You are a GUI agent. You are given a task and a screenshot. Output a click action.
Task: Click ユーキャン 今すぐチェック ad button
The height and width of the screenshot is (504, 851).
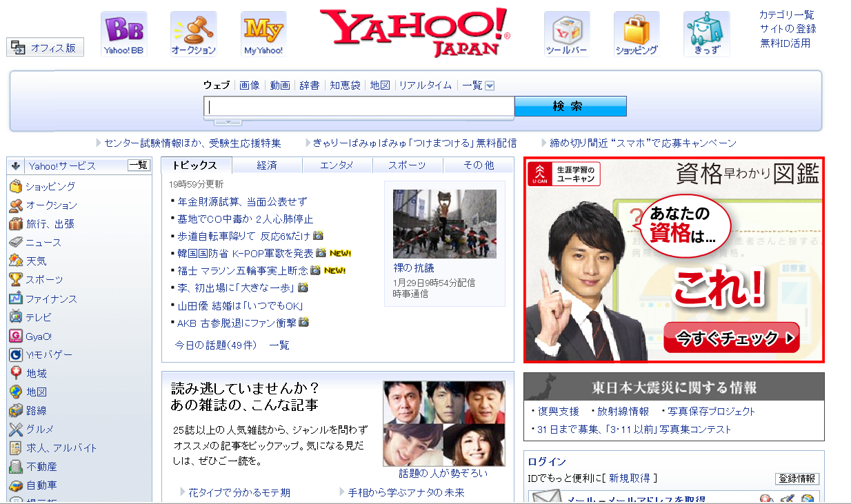point(732,338)
